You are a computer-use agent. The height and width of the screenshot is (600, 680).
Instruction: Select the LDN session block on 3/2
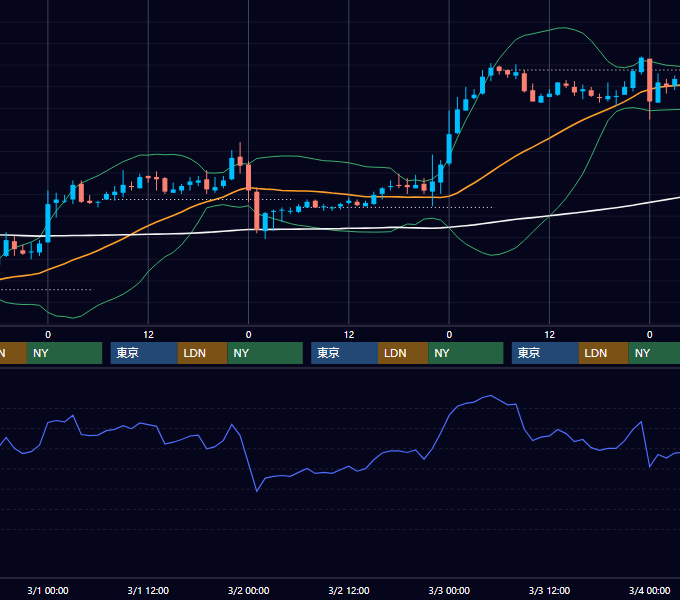(403, 353)
